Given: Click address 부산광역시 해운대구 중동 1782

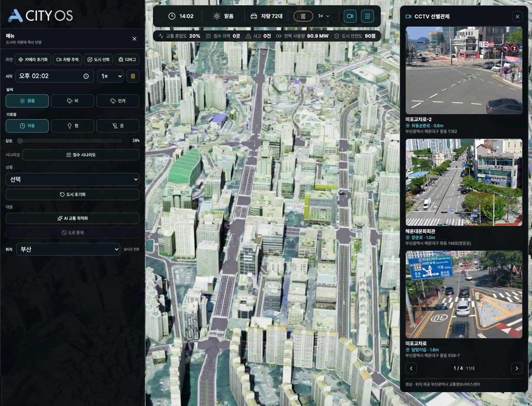Looking at the screenshot, I should pyautogui.click(x=431, y=132).
